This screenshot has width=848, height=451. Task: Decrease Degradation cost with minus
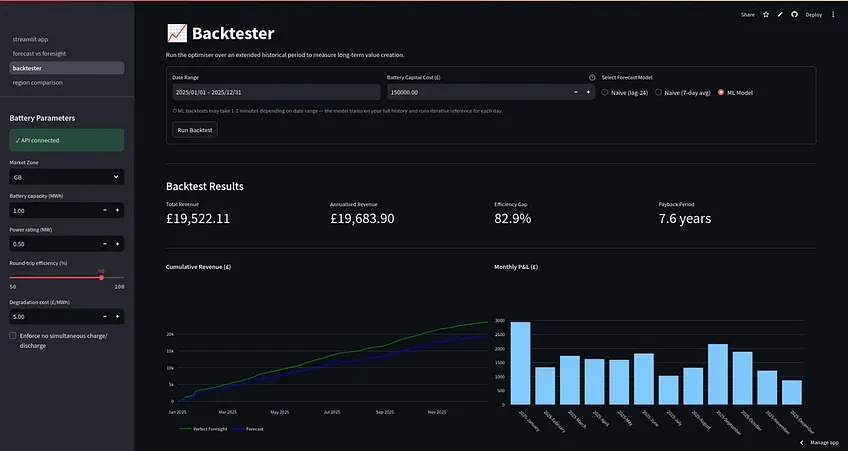click(x=105, y=316)
